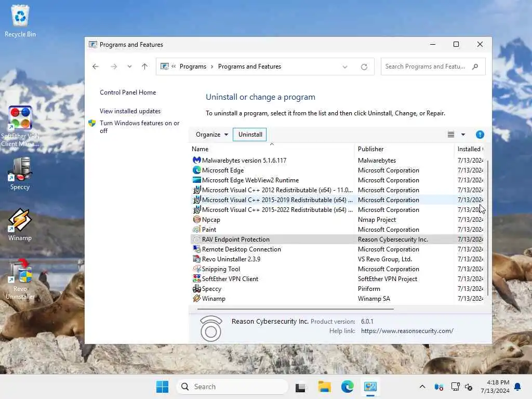Viewport: 532px width, 399px height.
Task: Click publisher 'SoftEther VPN Project'
Action: [388, 278]
